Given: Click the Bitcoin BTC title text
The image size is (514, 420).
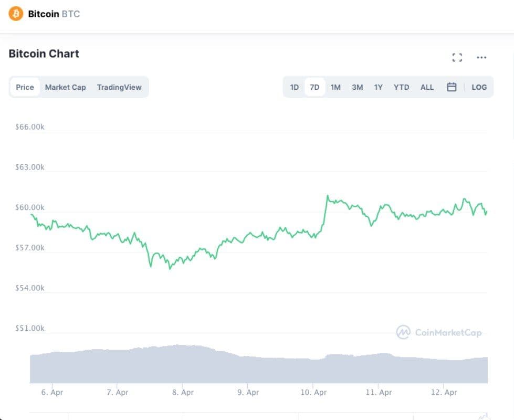Looking at the screenshot, I should (x=54, y=14).
